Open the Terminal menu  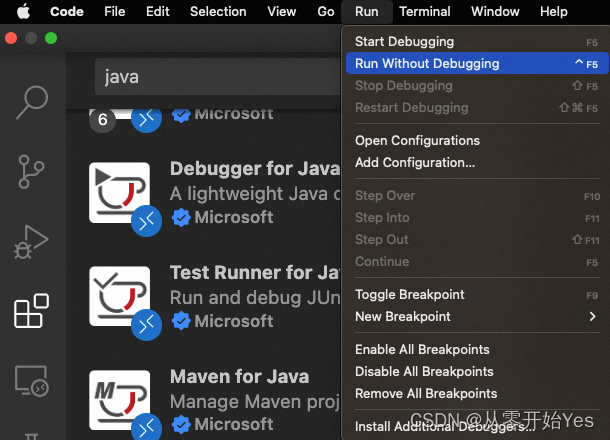pyautogui.click(x=424, y=12)
